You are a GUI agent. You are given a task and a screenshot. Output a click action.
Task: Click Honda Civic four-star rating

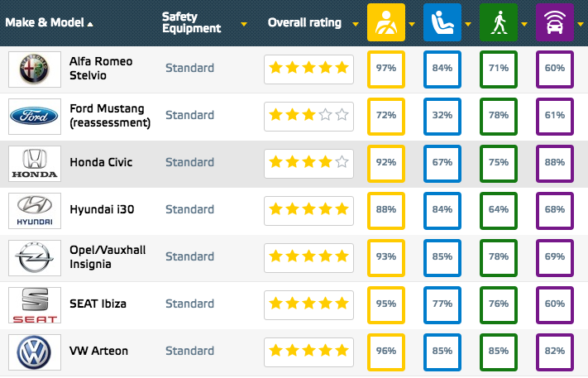tap(308, 162)
